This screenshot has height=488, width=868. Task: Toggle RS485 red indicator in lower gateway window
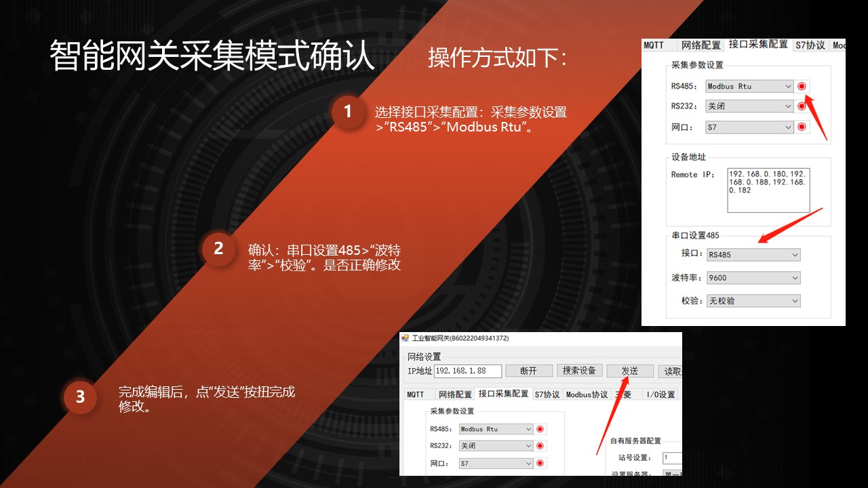tap(540, 429)
